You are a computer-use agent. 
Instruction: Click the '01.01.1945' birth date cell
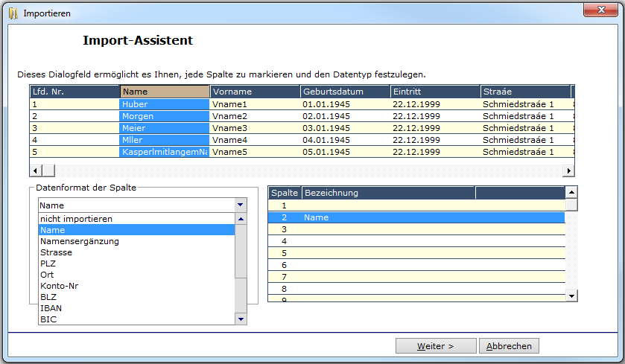(345, 104)
